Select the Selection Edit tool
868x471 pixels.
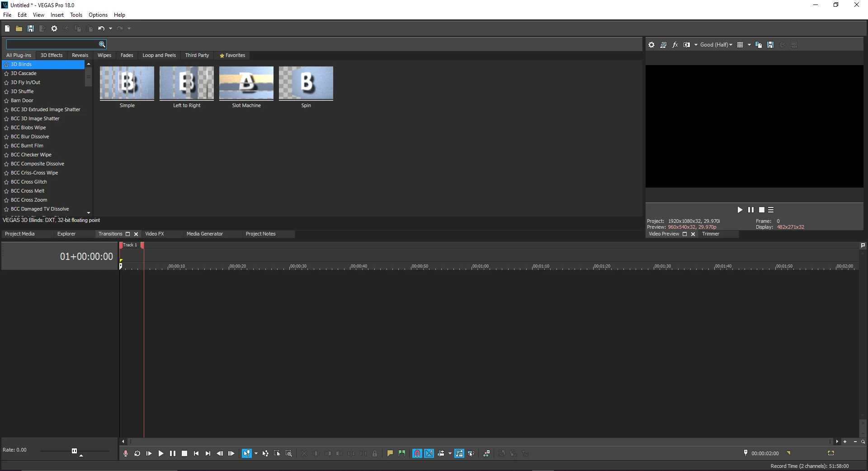277,453
